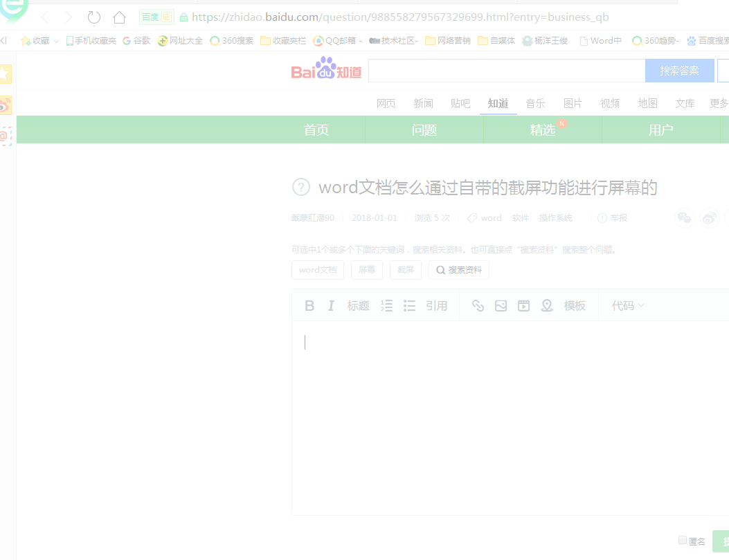Open the 收藏 favorites star bookmark
This screenshot has width=729, height=560.
coord(35,41)
